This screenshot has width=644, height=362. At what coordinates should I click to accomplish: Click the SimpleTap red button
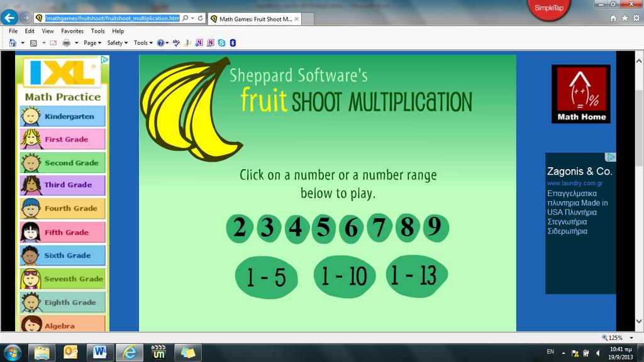pos(548,8)
